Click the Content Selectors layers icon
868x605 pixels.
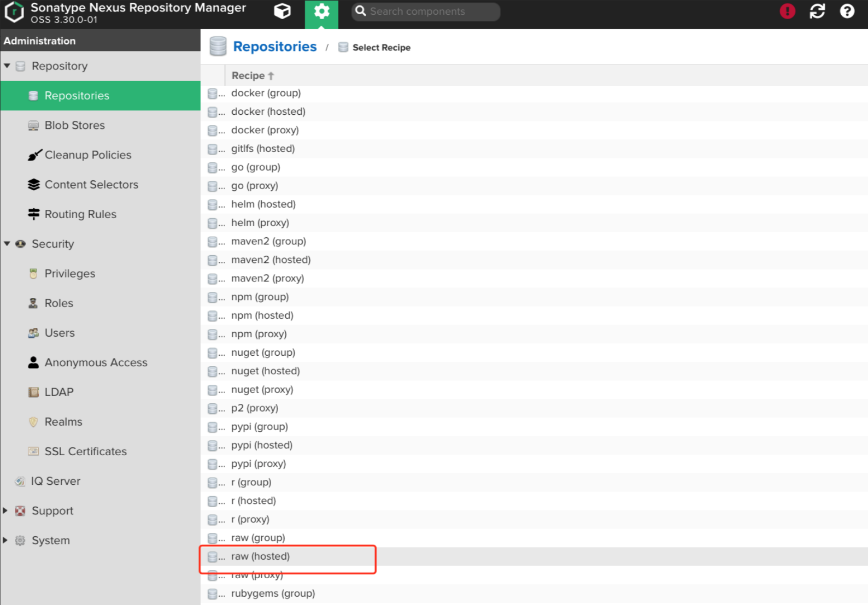pyautogui.click(x=34, y=185)
